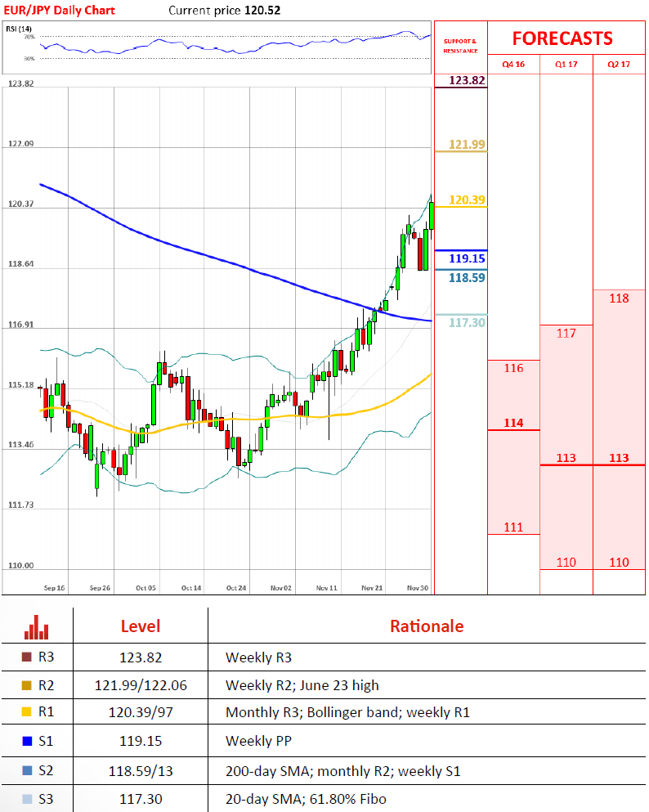This screenshot has height=812, width=649.
Task: Select the 'Q4 16' forecast column header
Action: click(513, 65)
